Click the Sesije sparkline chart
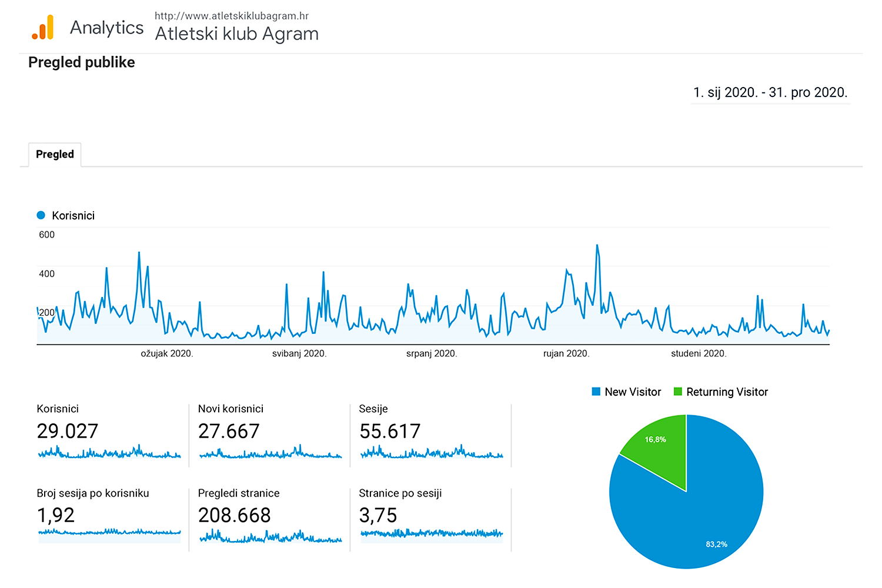 click(x=431, y=453)
